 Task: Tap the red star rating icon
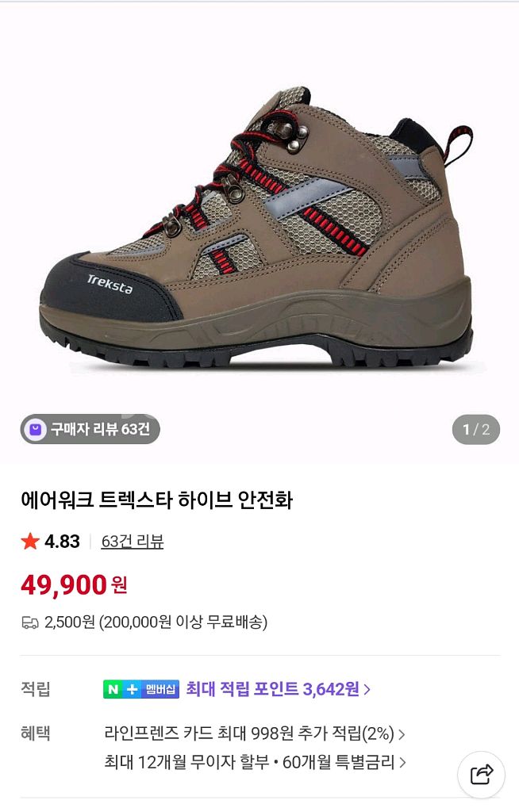[30, 542]
